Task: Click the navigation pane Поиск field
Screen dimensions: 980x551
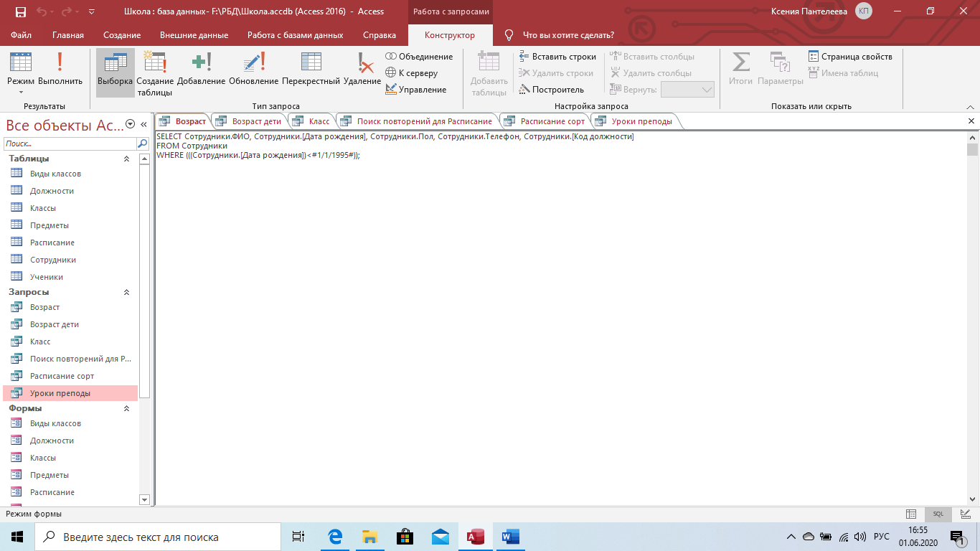Action: pos(70,144)
